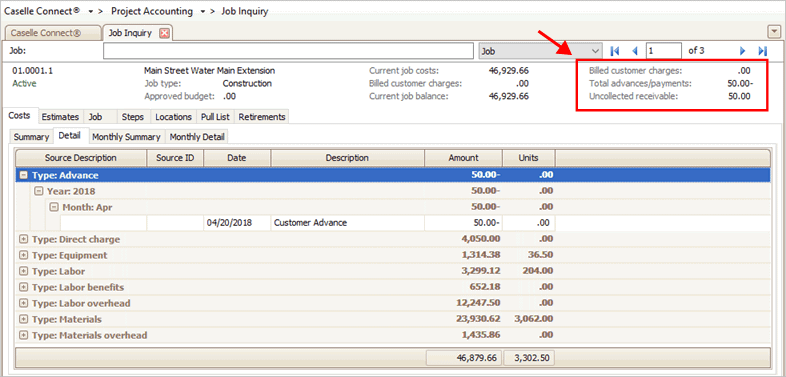The image size is (786, 377).
Task: Sort by Source Description column header
Action: point(81,158)
